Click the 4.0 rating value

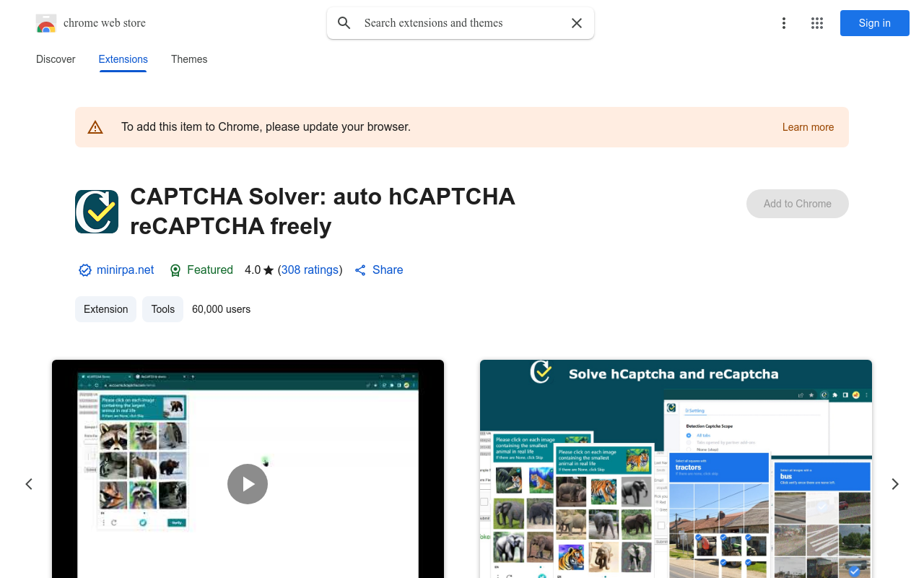253,269
